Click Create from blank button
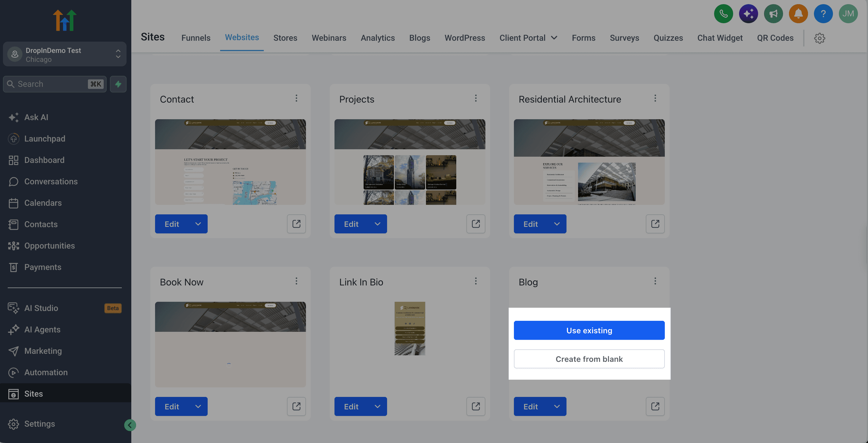The height and width of the screenshot is (443, 868). (589, 359)
